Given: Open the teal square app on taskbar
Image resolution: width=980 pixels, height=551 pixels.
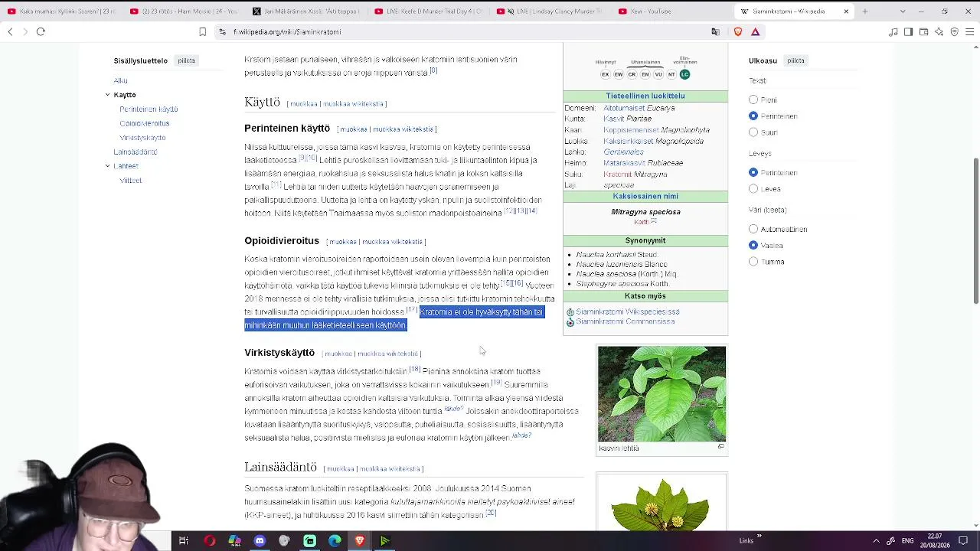Looking at the screenshot, I should 309,541.
